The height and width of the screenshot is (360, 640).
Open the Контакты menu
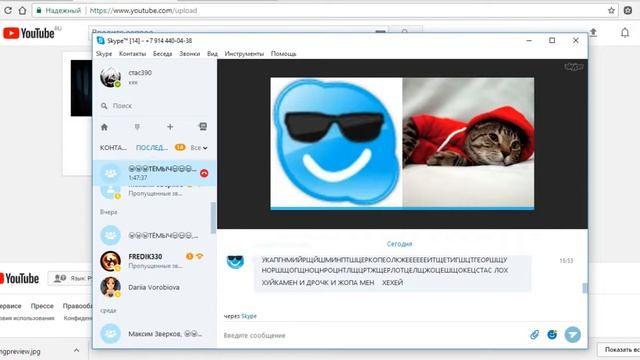[x=132, y=53]
